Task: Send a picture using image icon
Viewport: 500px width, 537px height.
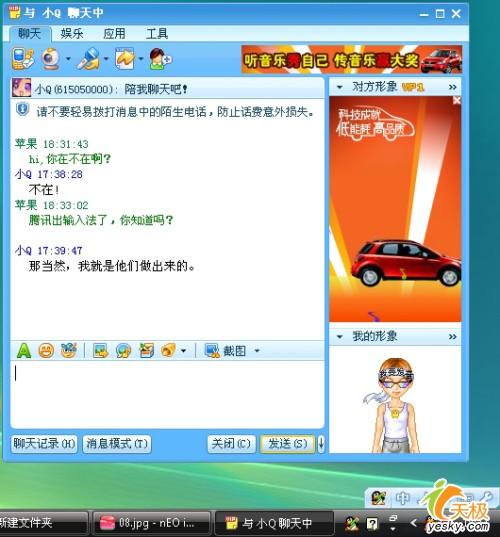Action: [101, 351]
